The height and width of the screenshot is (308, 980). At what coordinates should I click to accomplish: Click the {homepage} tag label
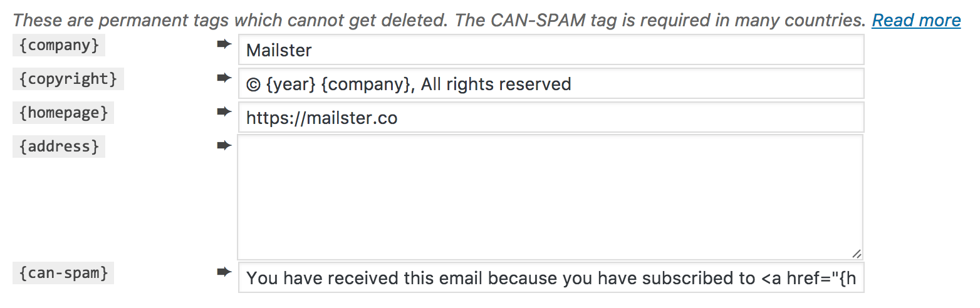pos(64,113)
